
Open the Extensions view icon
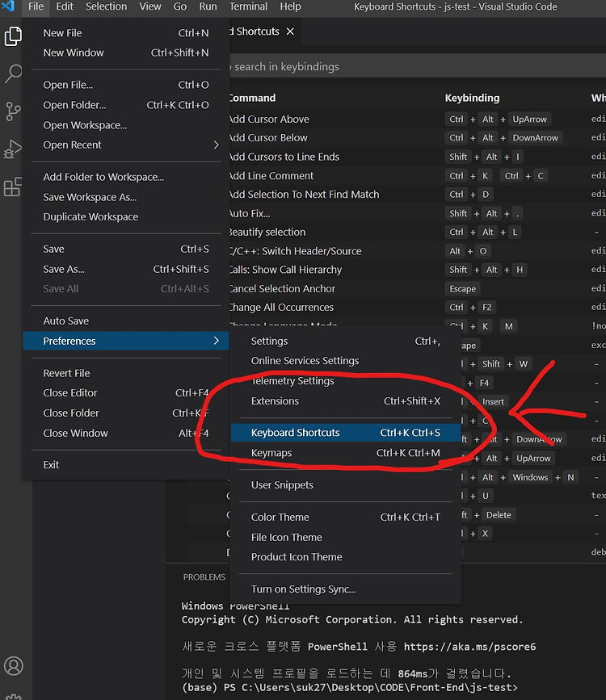point(13,187)
